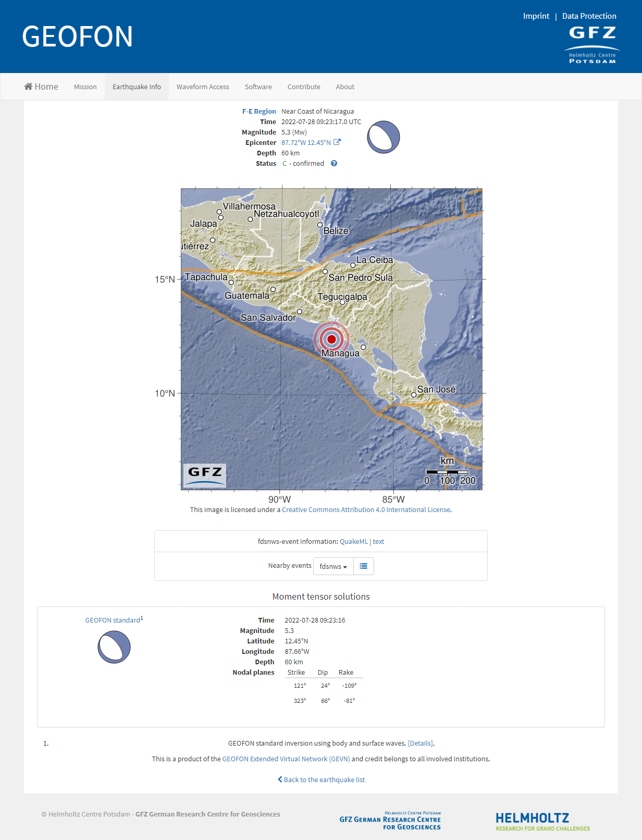Open the Software menu item
This screenshot has width=642, height=840.
258,87
